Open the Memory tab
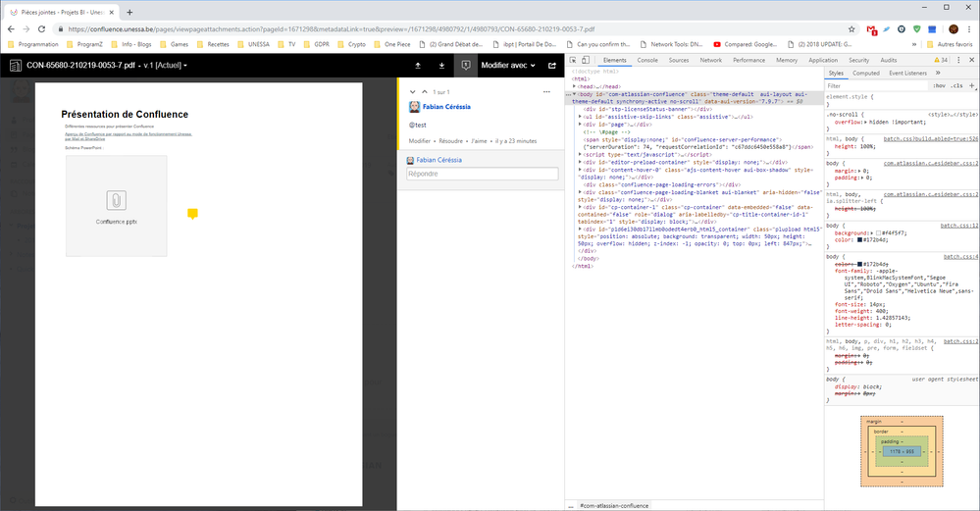This screenshot has width=980, height=511. coord(787,60)
